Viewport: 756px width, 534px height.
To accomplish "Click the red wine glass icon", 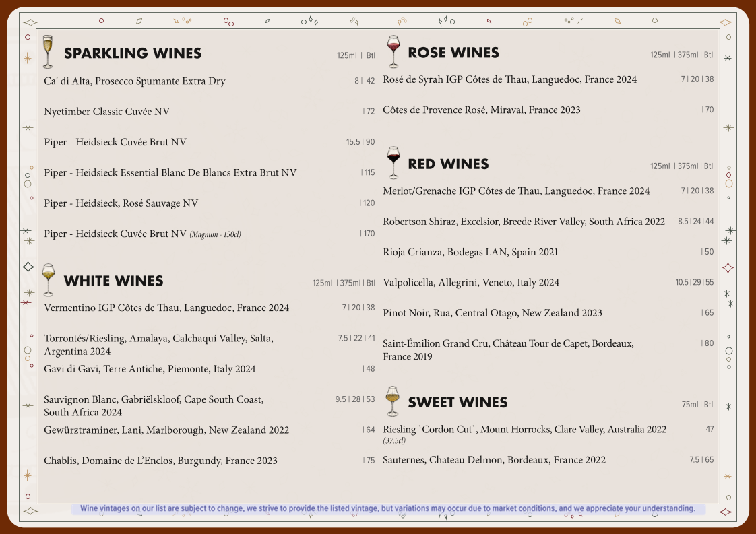I will (393, 163).
